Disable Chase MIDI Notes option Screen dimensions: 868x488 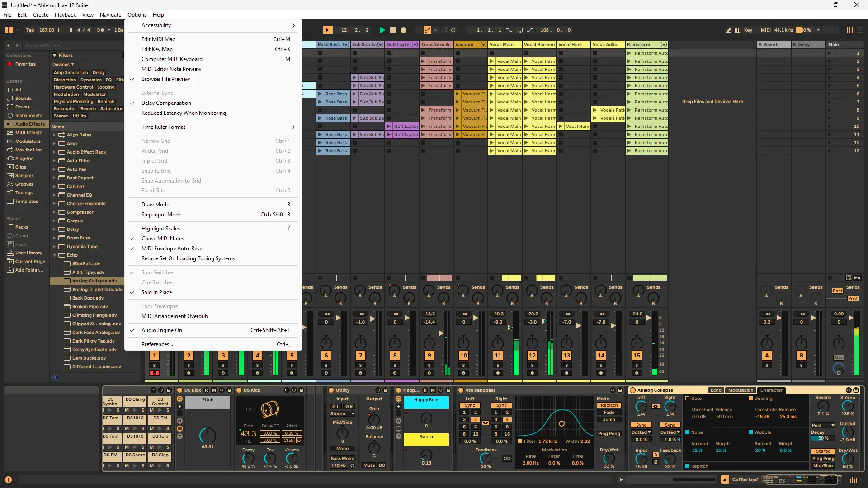[162, 239]
